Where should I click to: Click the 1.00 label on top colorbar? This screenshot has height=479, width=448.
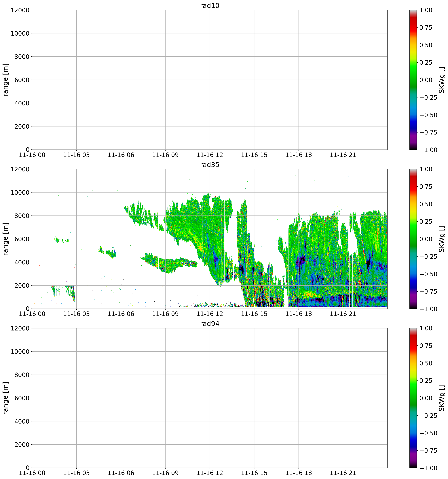(x=426, y=10)
